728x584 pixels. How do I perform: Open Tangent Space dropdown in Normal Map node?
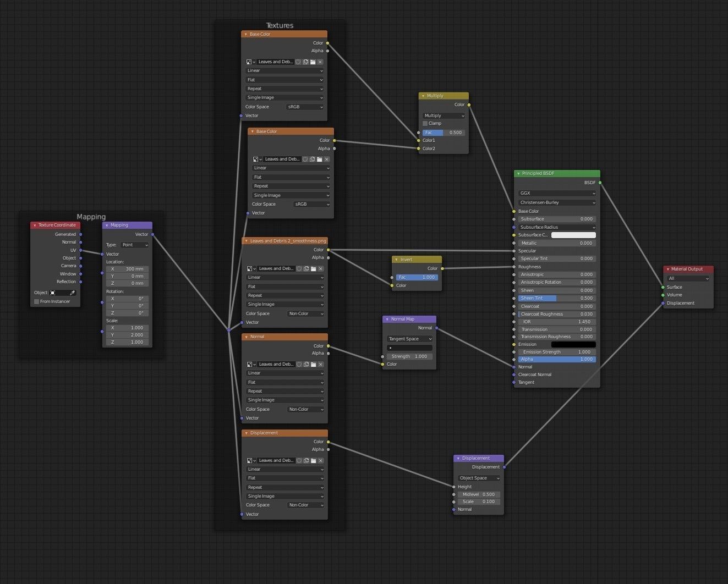410,339
